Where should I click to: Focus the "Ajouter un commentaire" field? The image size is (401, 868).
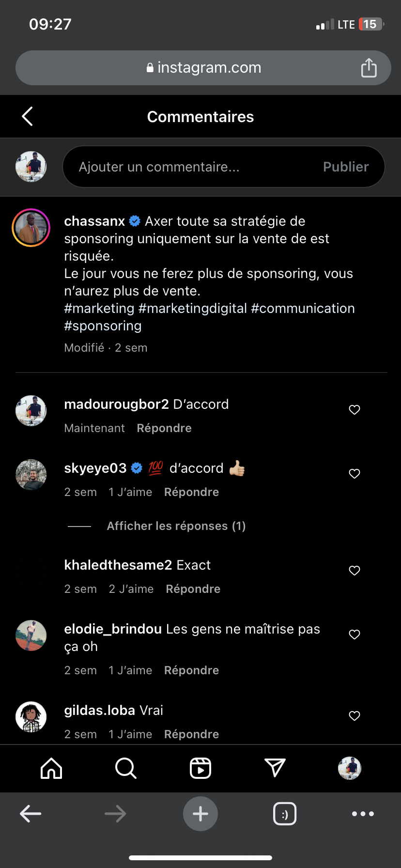pos(194,167)
